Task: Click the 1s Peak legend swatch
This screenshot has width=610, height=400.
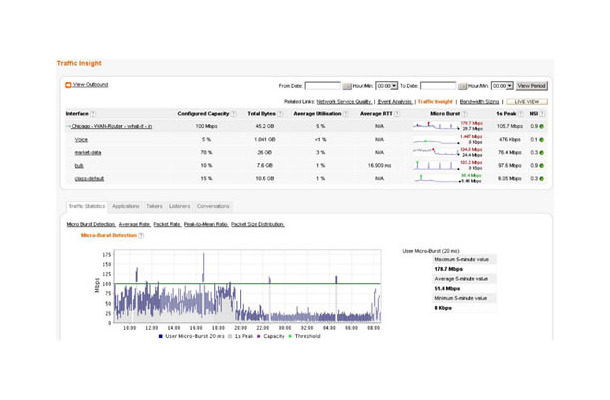Action: click(x=230, y=336)
